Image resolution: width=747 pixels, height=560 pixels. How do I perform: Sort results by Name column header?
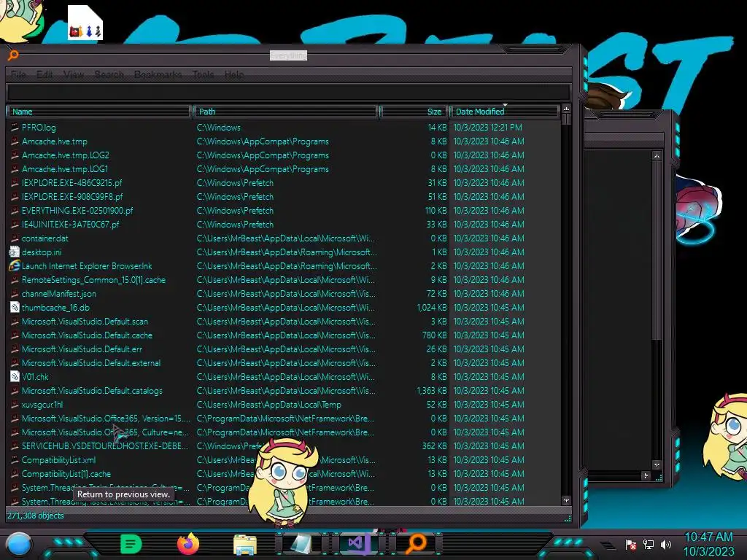click(x=98, y=112)
